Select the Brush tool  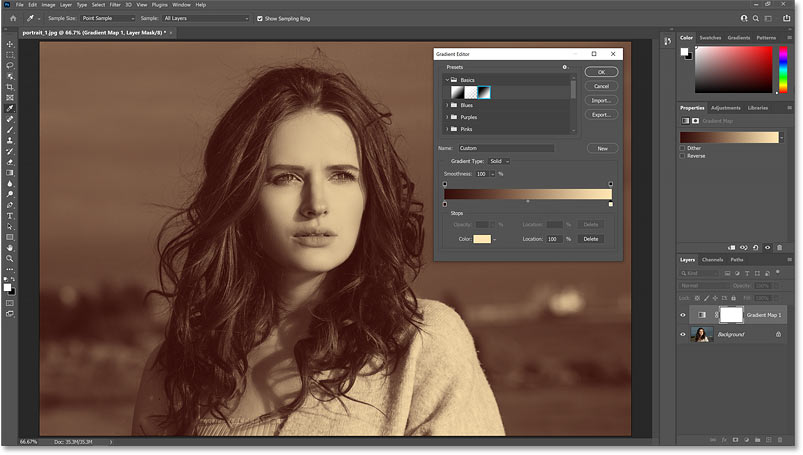pyautogui.click(x=10, y=130)
